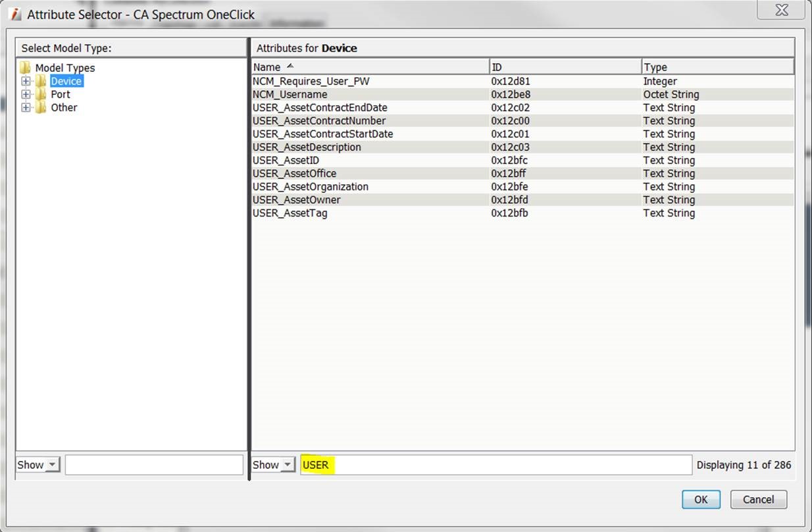
Task: Expand the Device tree node
Action: click(26, 81)
